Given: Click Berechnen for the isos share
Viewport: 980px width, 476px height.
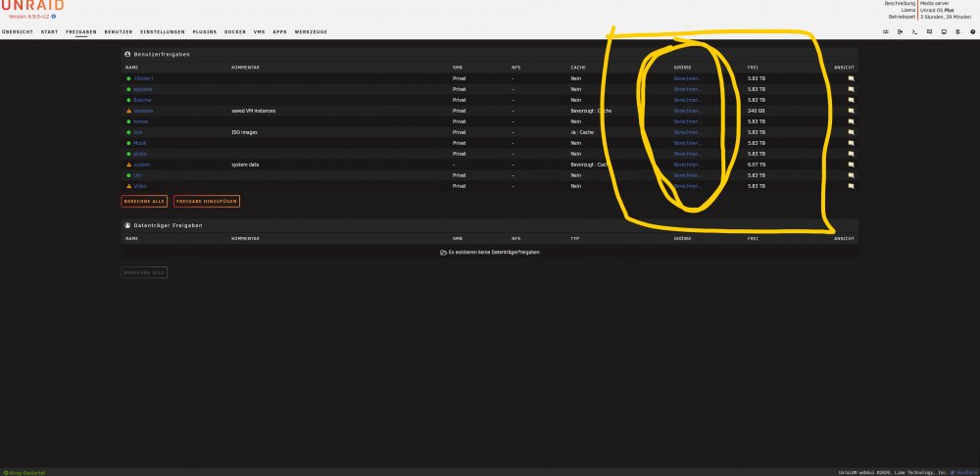Looking at the screenshot, I should [x=688, y=132].
